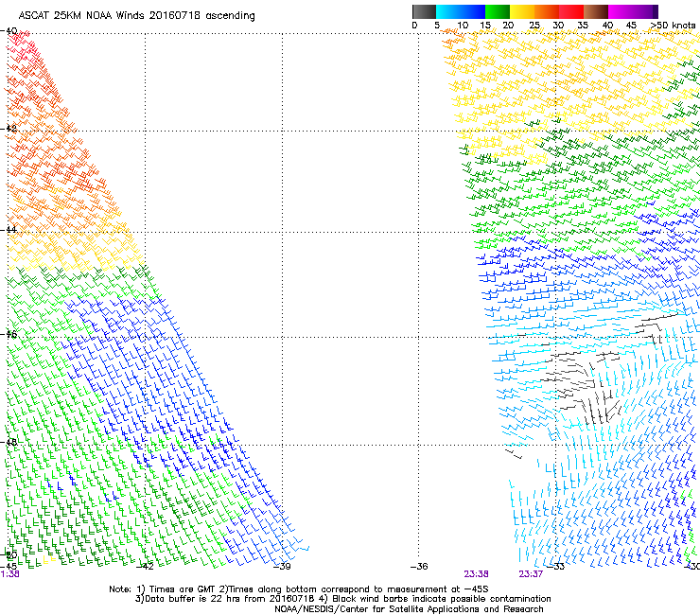Click the purple time label '23:38'
This screenshot has height=615, width=700.
[x=476, y=574]
